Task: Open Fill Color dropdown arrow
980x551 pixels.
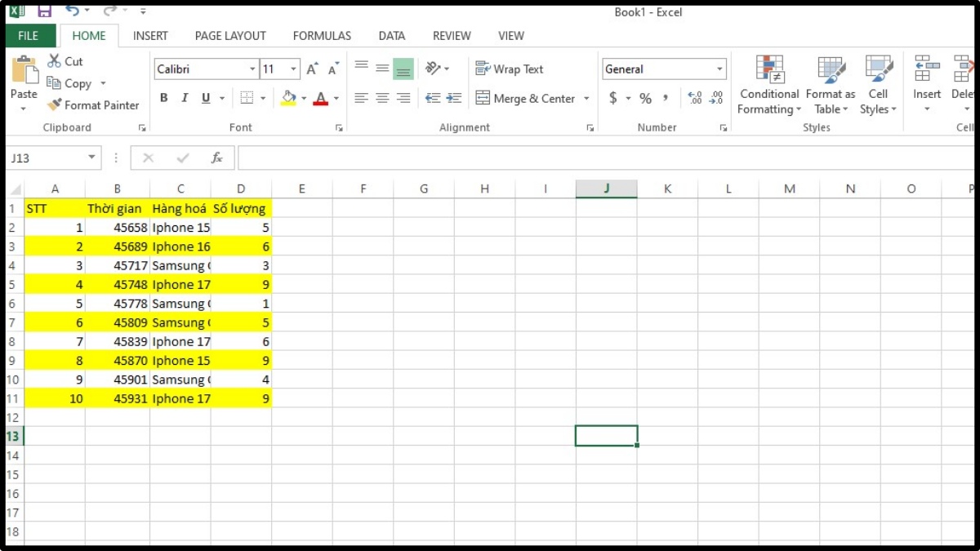Action: (304, 99)
